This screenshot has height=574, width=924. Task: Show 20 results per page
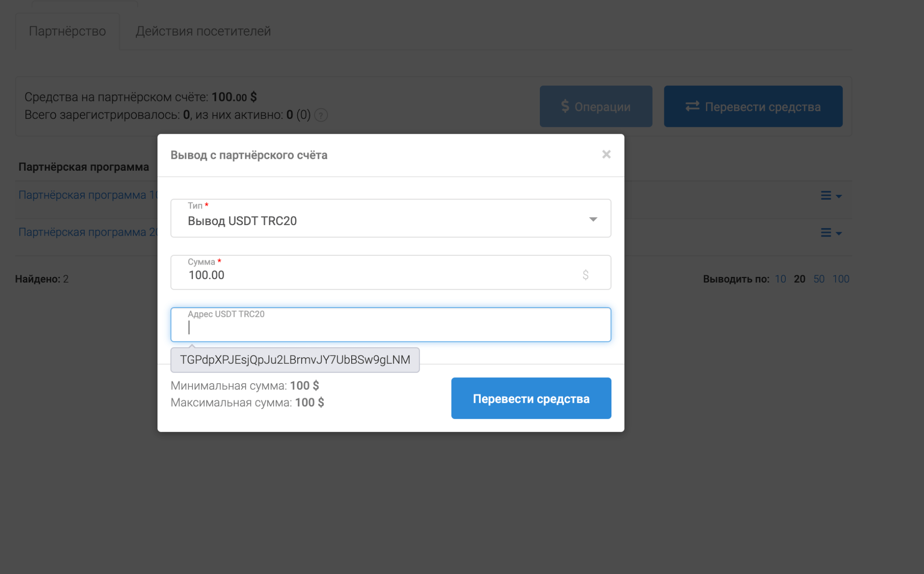799,279
